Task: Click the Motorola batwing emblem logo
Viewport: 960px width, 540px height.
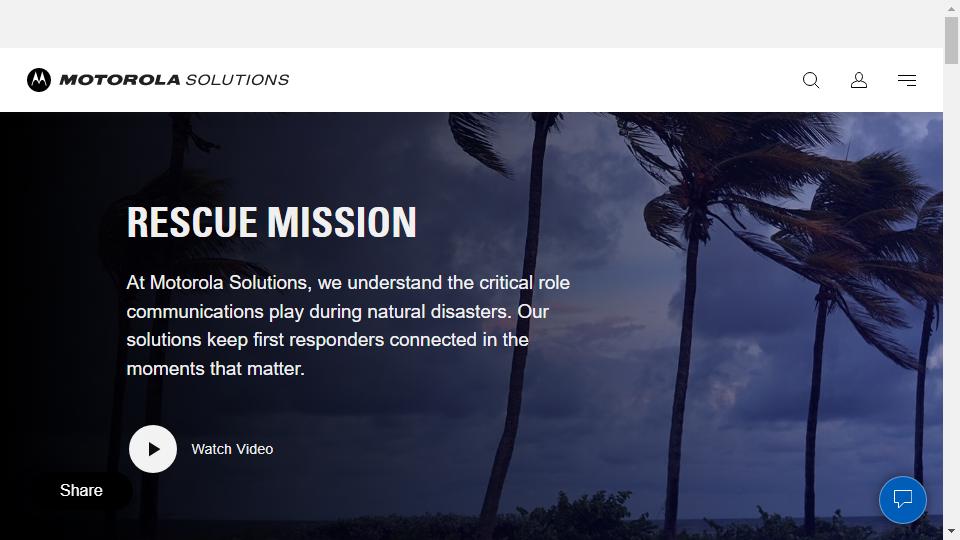Action: tap(39, 80)
